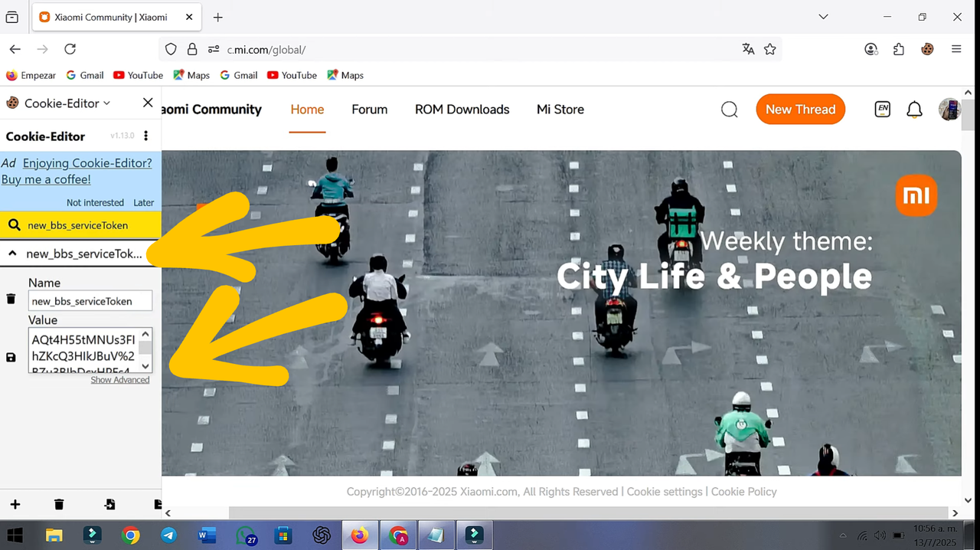Open WhatsApp from the taskbar
980x550 pixels.
point(246,535)
